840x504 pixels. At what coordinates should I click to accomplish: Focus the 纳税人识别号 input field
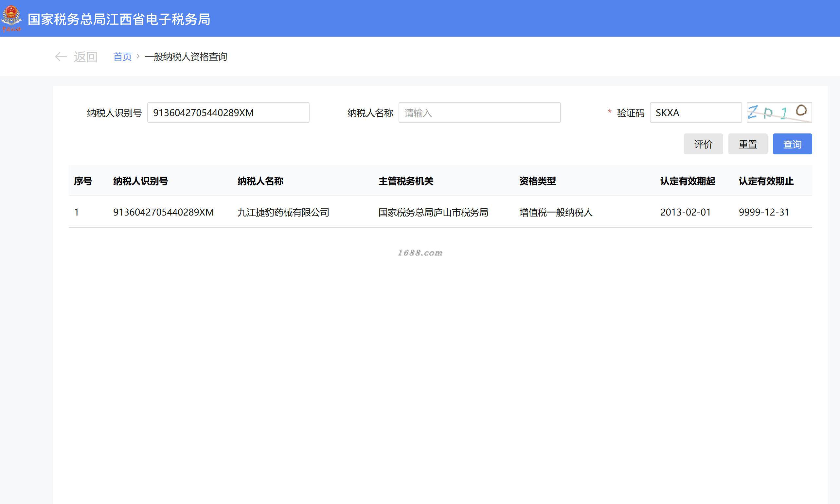[228, 113]
